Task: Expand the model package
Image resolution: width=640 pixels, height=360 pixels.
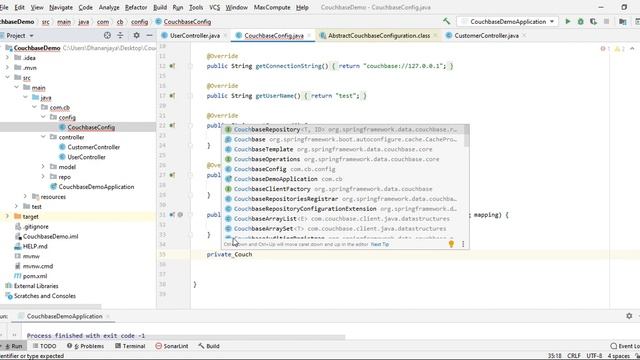Action: (x=43, y=167)
